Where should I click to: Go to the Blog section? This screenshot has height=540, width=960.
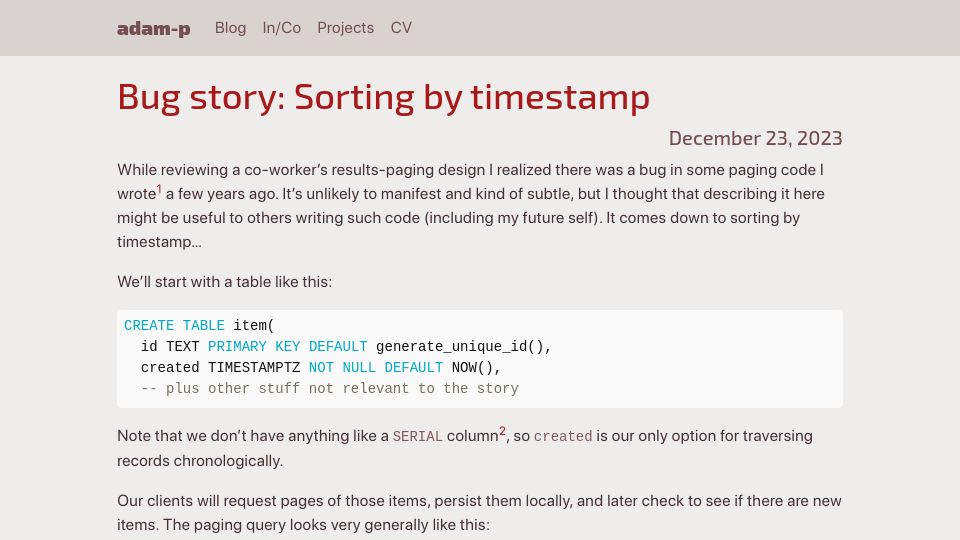click(230, 28)
